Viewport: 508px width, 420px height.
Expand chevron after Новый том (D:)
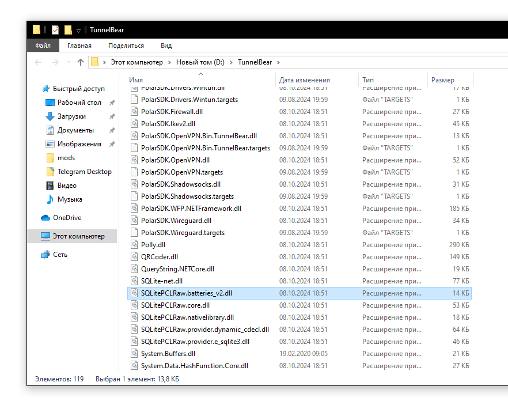(231, 62)
